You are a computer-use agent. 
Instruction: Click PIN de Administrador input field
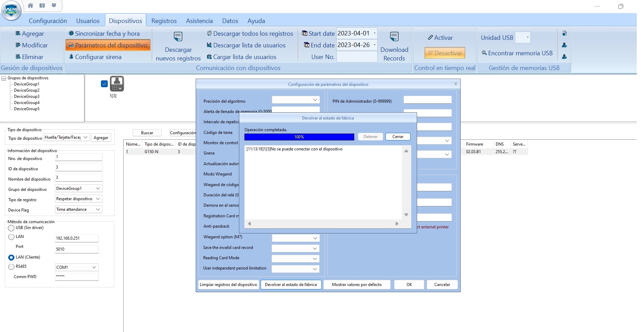427,100
